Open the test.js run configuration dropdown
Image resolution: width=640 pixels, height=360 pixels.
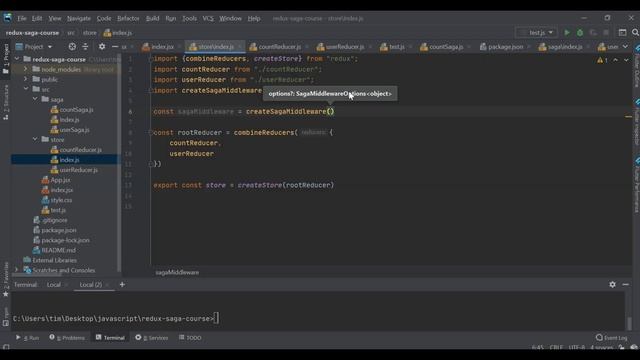coord(536,33)
